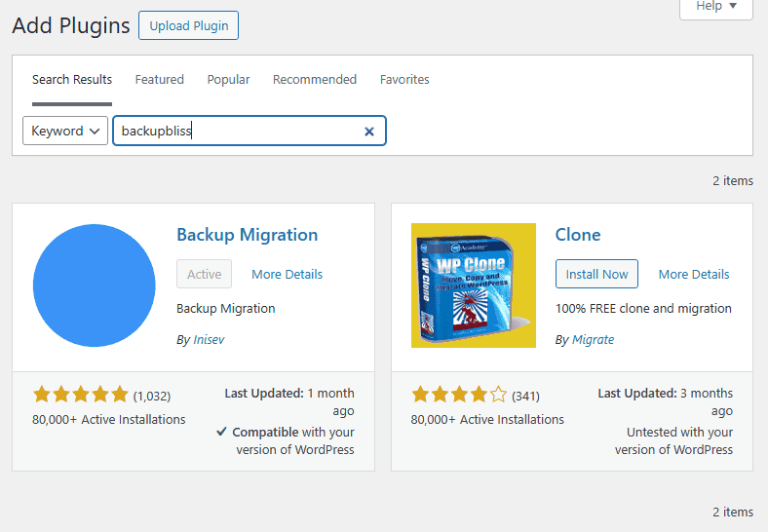Click the Backup Migration star rating
This screenshot has width=768, height=532.
80,395
